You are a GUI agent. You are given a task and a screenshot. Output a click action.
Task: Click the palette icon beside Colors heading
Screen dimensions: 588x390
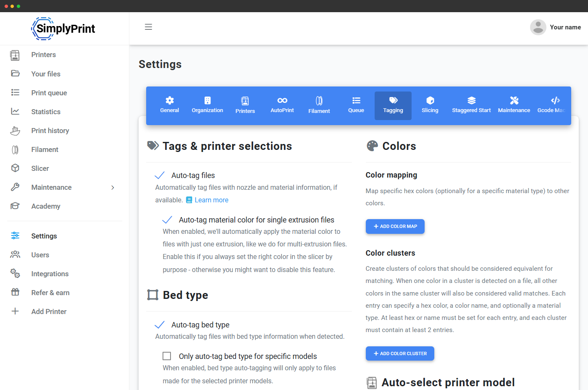[x=372, y=146]
